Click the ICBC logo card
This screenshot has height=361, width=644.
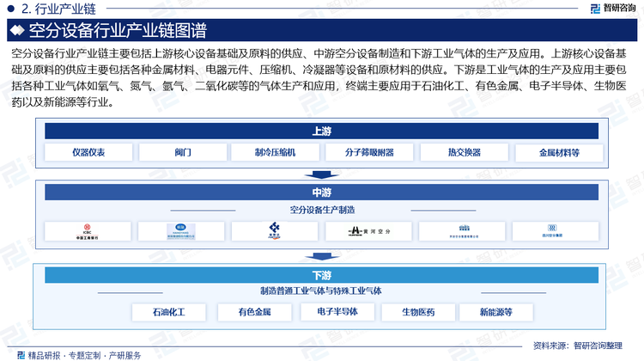(x=88, y=231)
